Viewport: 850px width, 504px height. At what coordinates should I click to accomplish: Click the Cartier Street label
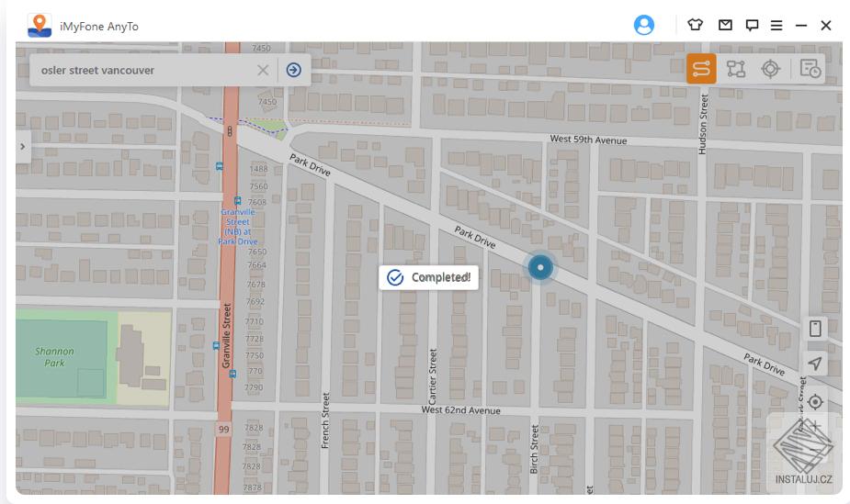tap(433, 376)
